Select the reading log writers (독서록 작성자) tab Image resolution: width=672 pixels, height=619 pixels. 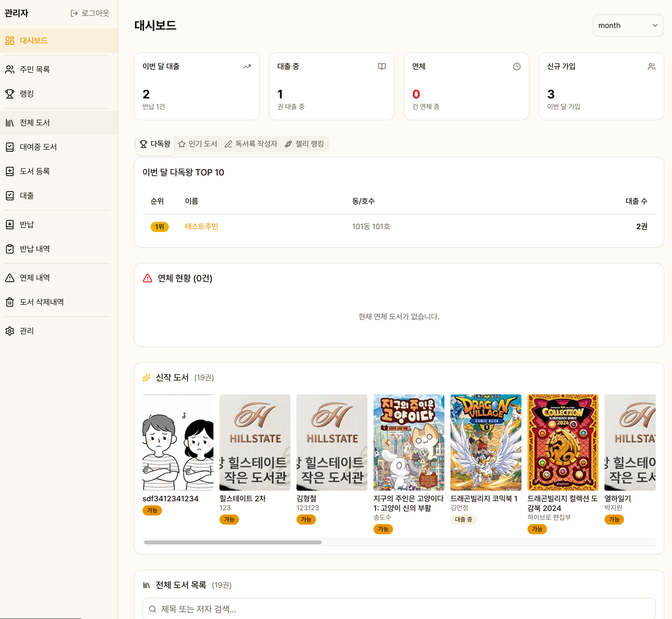[x=251, y=144]
